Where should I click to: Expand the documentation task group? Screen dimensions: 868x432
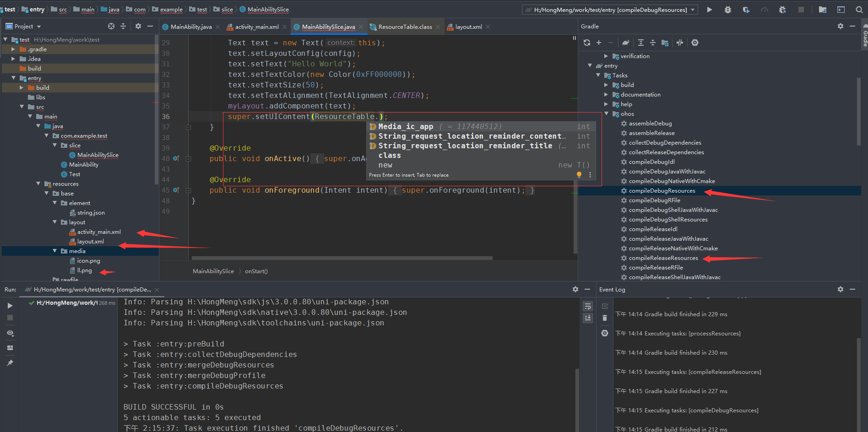pyautogui.click(x=606, y=94)
